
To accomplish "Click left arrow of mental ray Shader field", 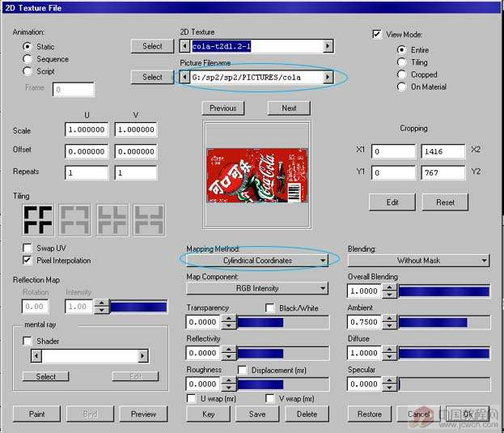I will click(x=36, y=355).
